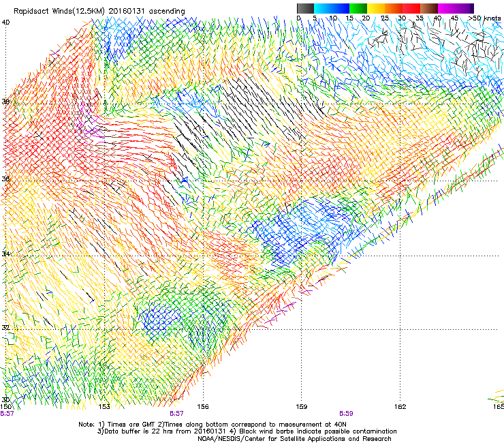This screenshot has height=443, width=504.
Task: Click the 'NOAA/NESDIS/Center for Satellite Applications' credit line
Action: click(294, 439)
